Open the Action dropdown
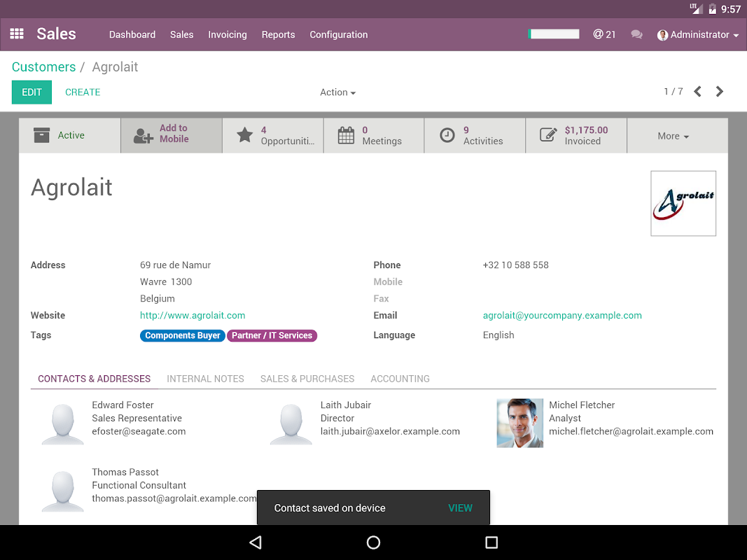This screenshot has height=560, width=747. (x=337, y=92)
